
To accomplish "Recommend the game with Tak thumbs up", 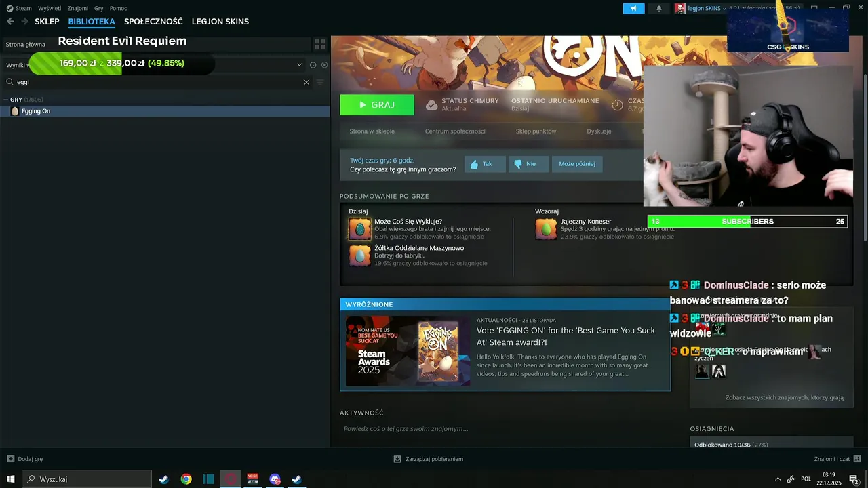I will click(x=485, y=164).
